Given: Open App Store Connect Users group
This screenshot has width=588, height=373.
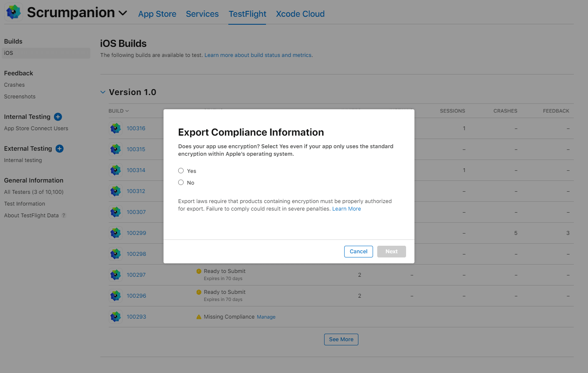Looking at the screenshot, I should (36, 129).
